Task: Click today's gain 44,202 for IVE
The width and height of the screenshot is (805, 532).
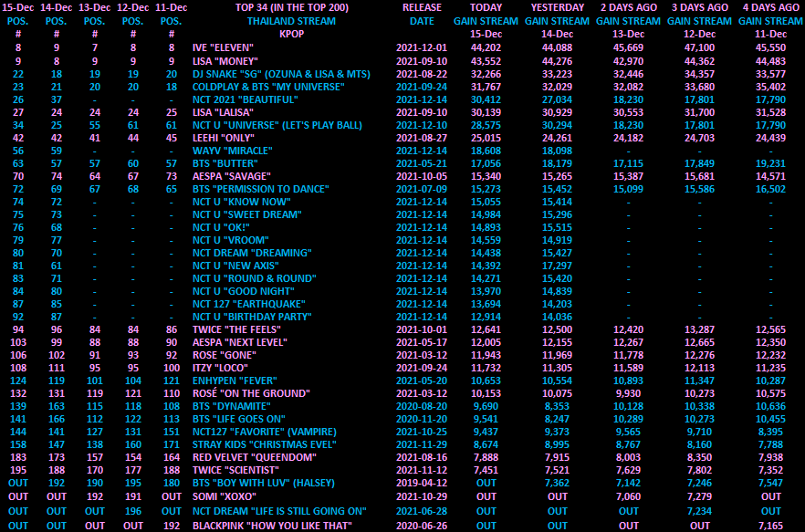Action: coord(486,47)
